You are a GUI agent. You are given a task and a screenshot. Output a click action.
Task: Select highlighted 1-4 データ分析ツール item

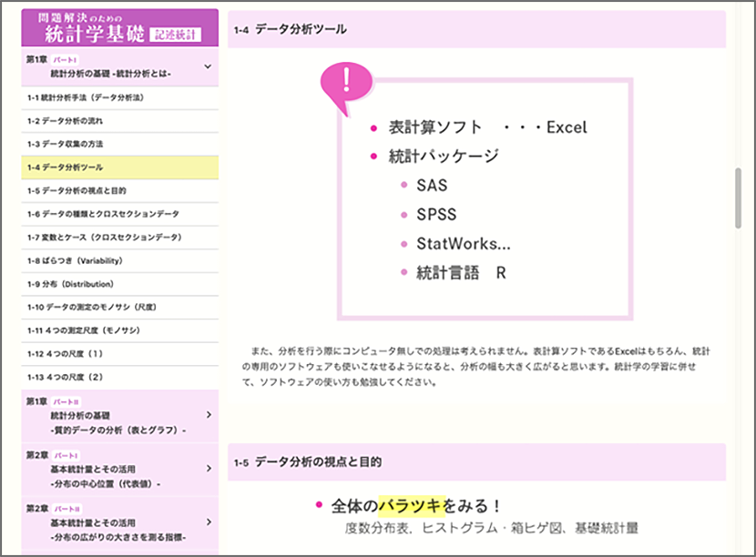click(119, 167)
